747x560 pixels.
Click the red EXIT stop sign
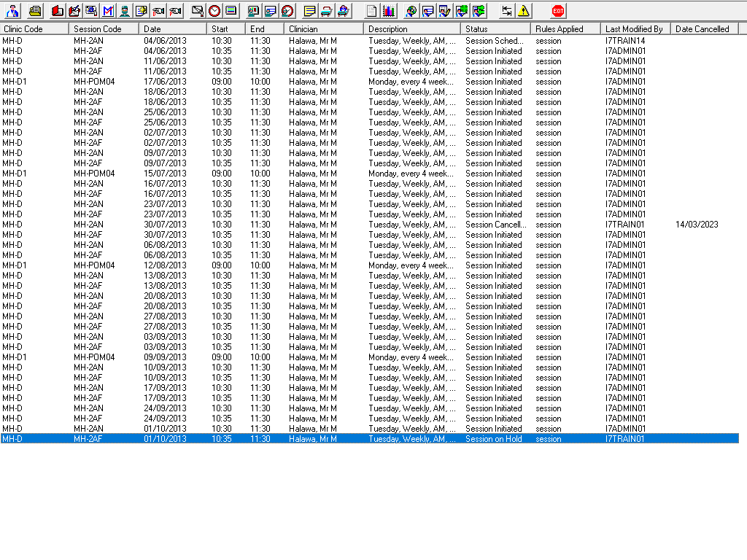tap(558, 10)
